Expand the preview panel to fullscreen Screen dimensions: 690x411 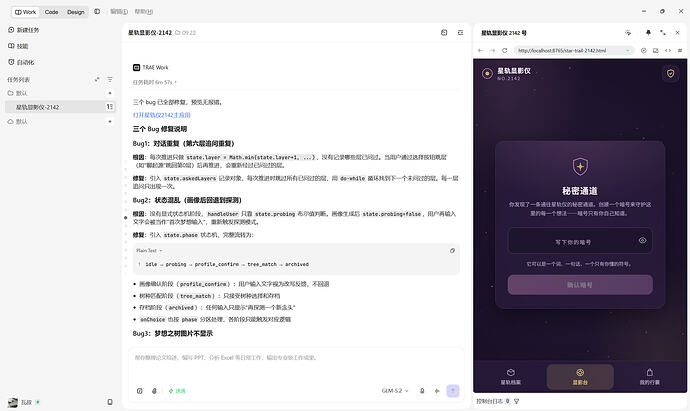point(663,33)
